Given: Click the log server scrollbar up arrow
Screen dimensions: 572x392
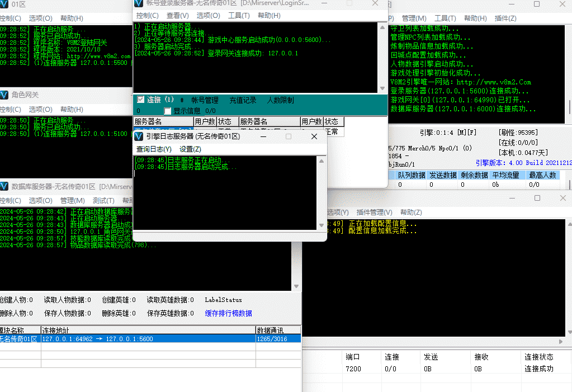Looking at the screenshot, I should tap(322, 161).
